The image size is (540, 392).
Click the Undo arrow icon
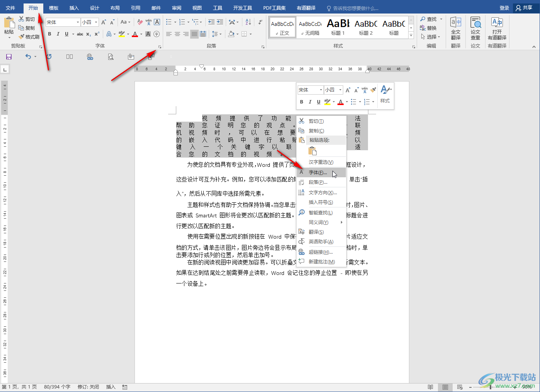(28, 57)
